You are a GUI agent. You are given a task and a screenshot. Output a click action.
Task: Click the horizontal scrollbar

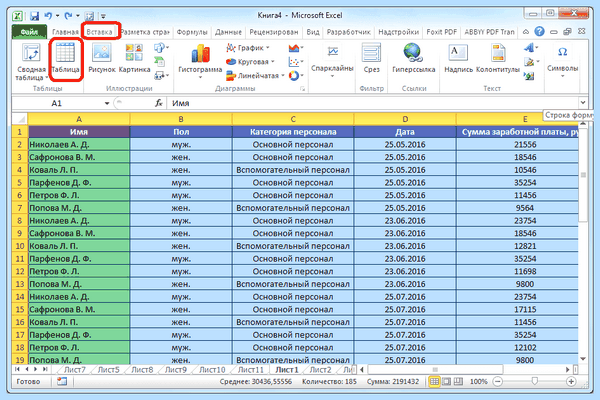[435, 369]
